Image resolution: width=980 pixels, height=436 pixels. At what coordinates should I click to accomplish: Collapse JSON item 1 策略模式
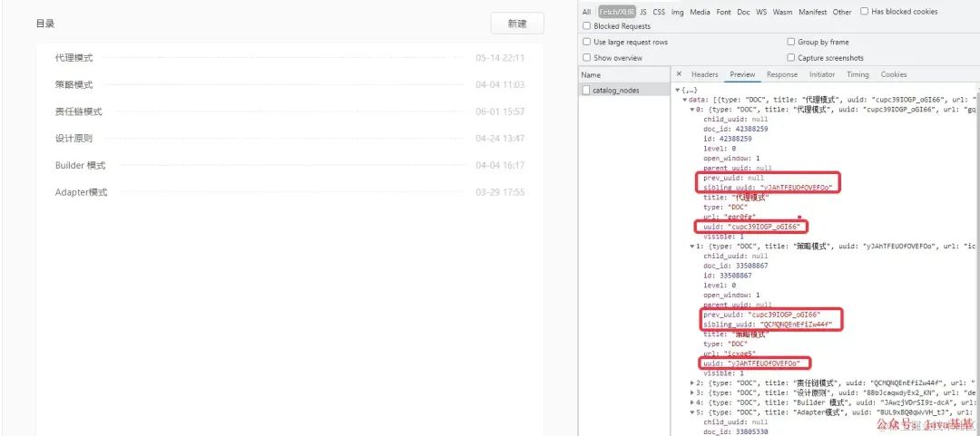tap(691, 247)
